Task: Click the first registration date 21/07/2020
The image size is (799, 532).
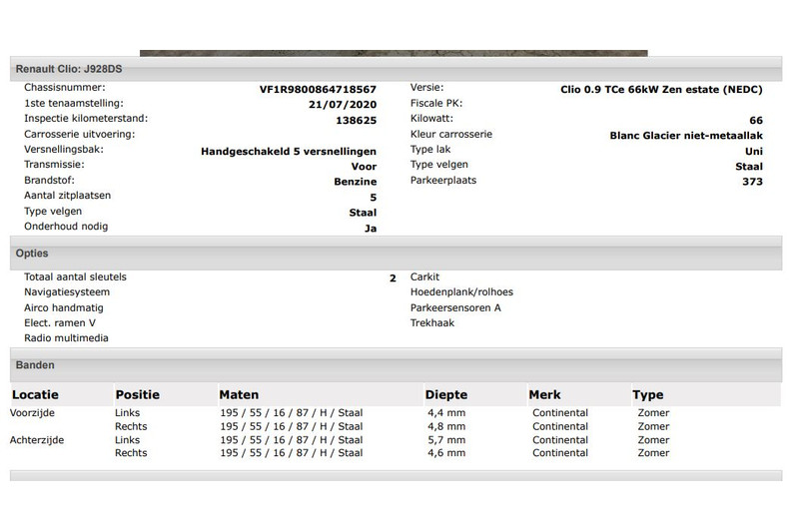Action: click(x=343, y=104)
